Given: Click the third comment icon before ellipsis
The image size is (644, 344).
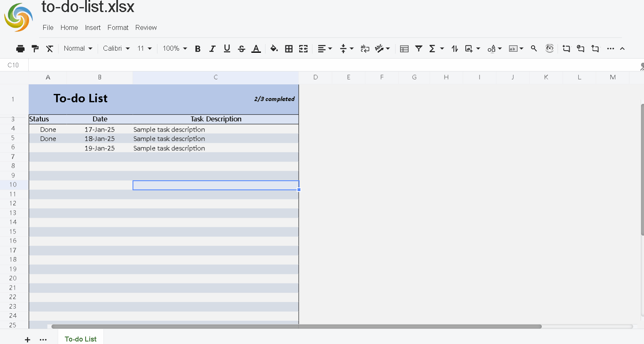Looking at the screenshot, I should [x=595, y=49].
